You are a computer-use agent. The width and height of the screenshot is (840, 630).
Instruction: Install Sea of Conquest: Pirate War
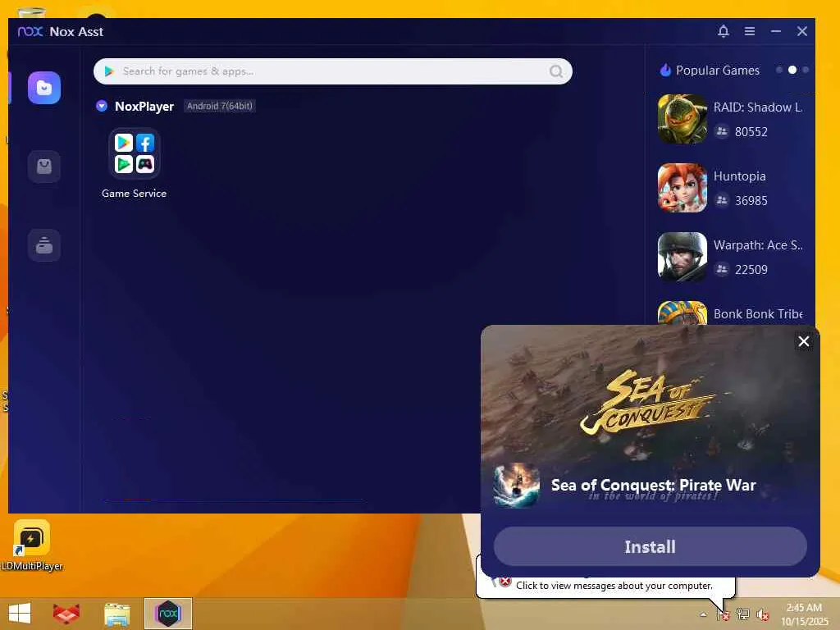(650, 546)
